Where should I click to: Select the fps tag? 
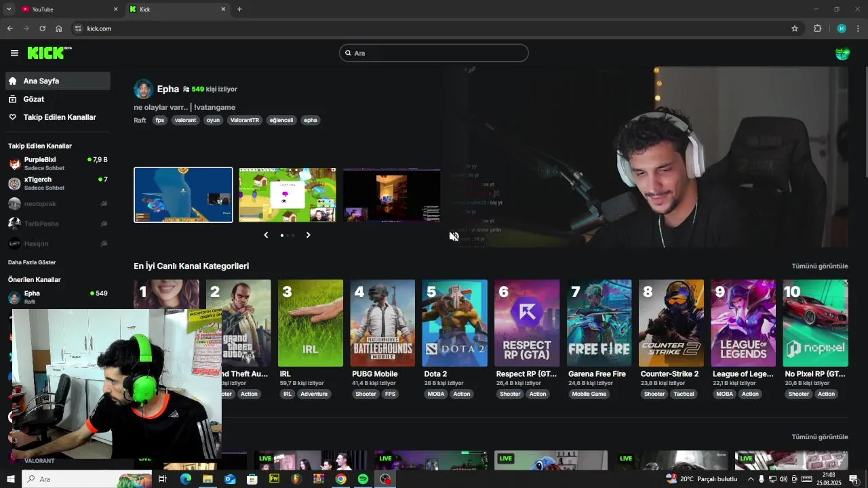click(160, 120)
